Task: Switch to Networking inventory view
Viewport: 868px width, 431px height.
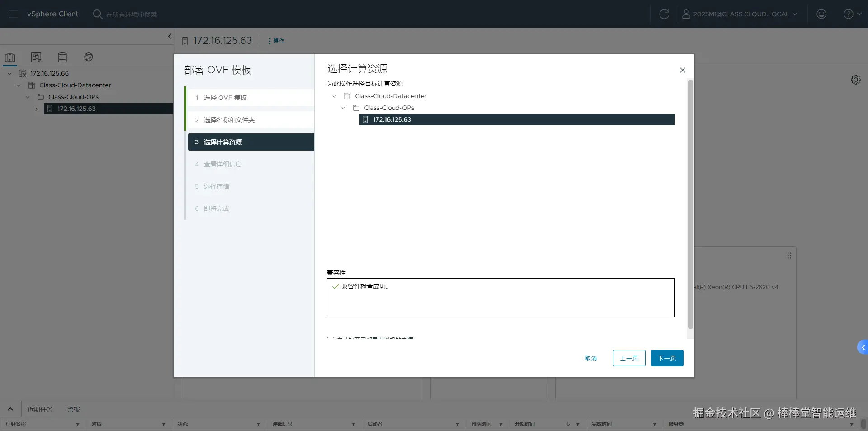Action: click(89, 57)
